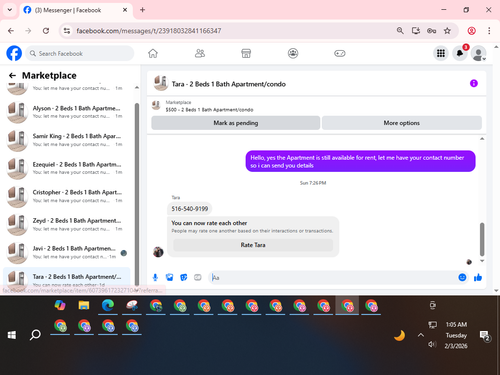Click the volume speaker tray icon
The image size is (500, 375).
[x=432, y=344]
